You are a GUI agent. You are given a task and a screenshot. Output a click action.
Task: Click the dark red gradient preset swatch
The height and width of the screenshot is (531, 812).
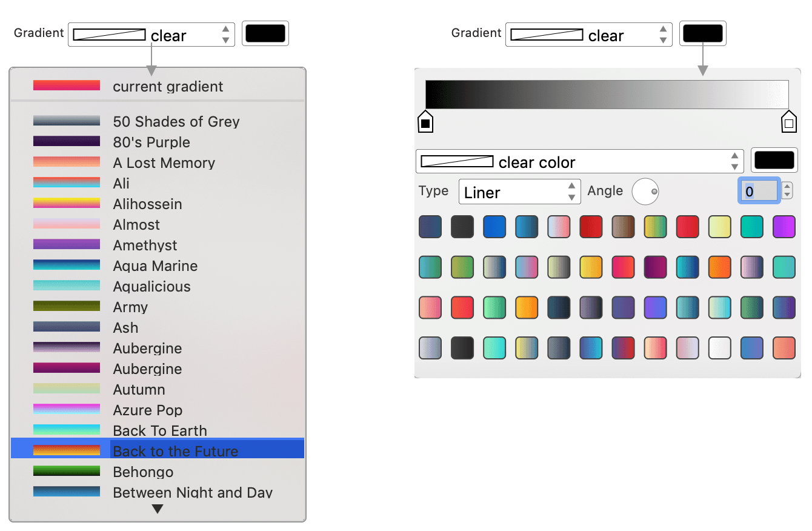[591, 227]
